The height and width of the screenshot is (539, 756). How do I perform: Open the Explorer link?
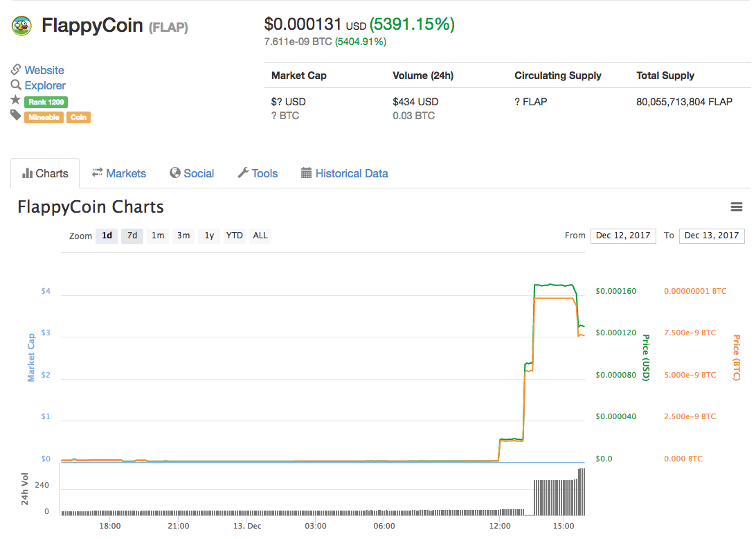[45, 85]
